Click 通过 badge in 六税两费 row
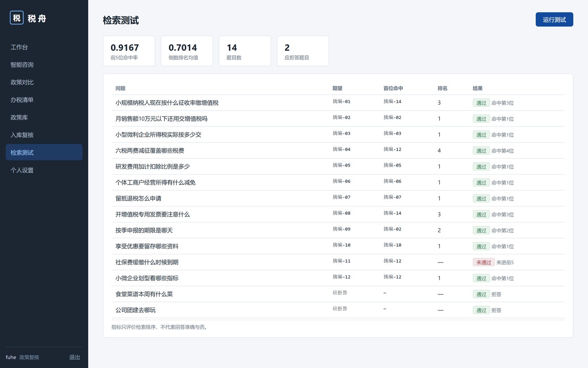588x368 pixels. coord(481,151)
